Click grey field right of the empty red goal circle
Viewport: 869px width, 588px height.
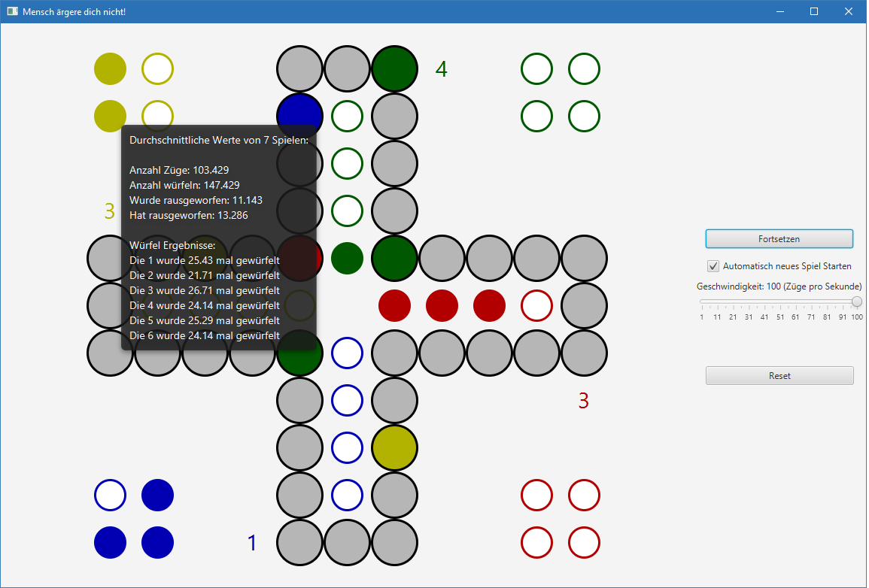coord(584,305)
